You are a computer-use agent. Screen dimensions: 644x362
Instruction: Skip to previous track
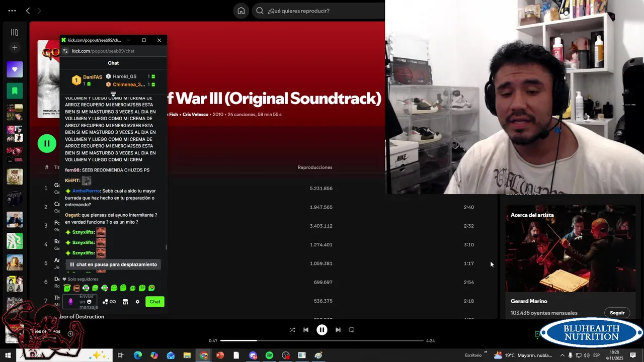pos(306,330)
